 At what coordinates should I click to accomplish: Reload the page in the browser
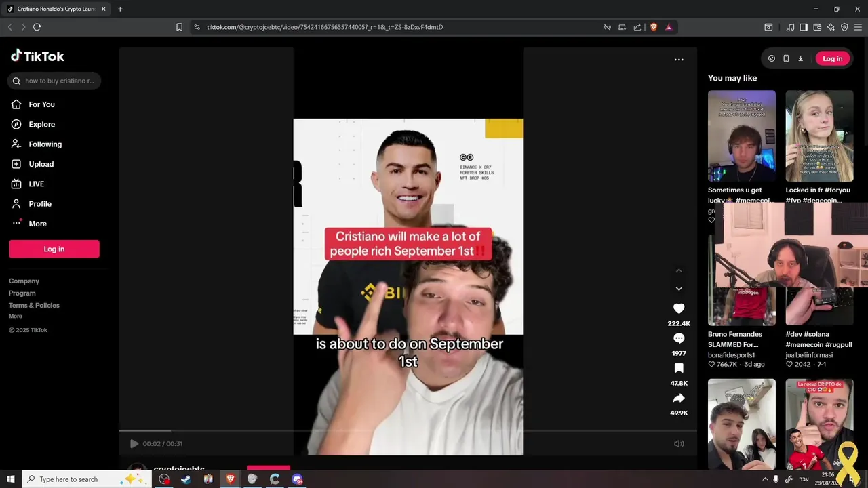37,27
